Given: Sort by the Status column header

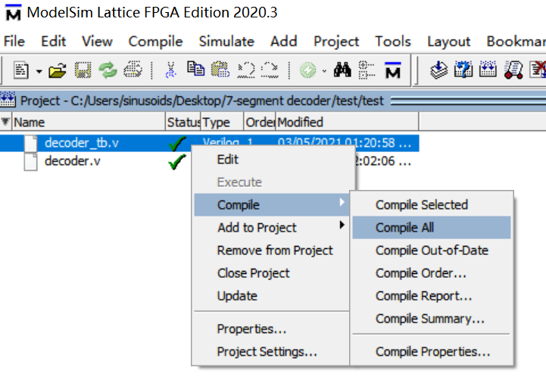Looking at the screenshot, I should pyautogui.click(x=183, y=122).
